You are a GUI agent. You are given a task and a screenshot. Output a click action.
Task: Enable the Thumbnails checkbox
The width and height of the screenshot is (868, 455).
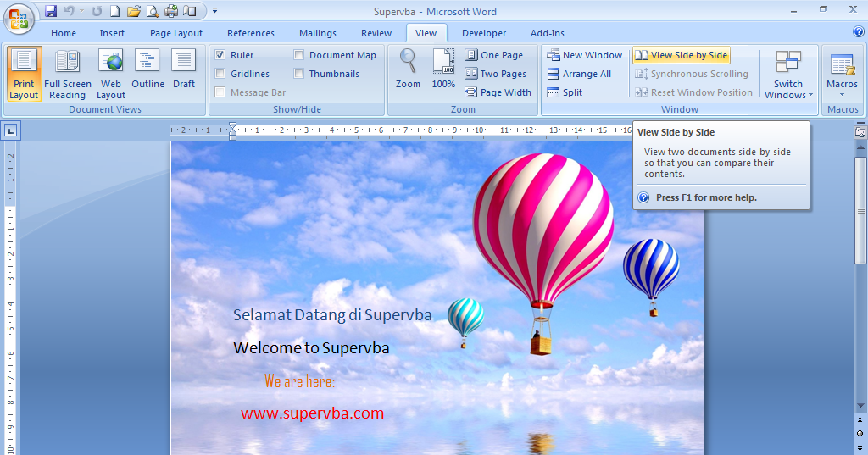click(x=299, y=74)
